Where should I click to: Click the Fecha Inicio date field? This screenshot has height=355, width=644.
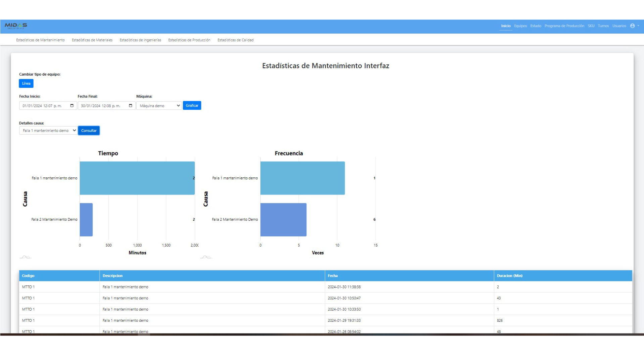pos(44,106)
